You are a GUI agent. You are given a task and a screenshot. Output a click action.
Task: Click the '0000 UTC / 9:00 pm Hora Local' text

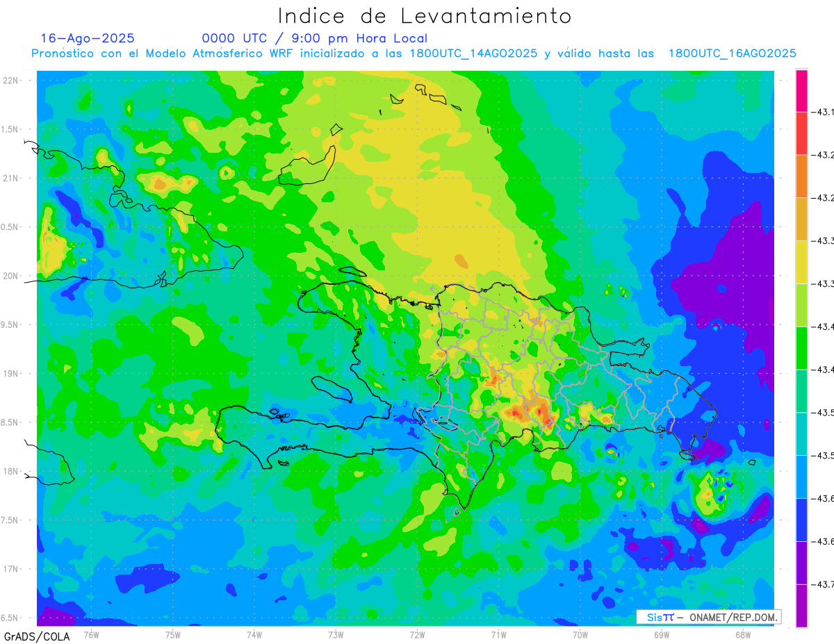(x=315, y=38)
